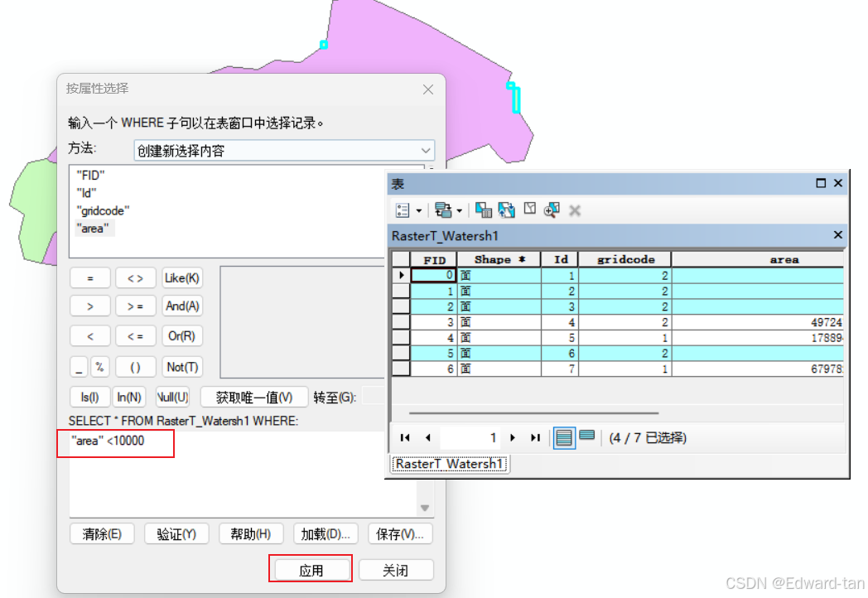Go to next record in table

pos(513,437)
